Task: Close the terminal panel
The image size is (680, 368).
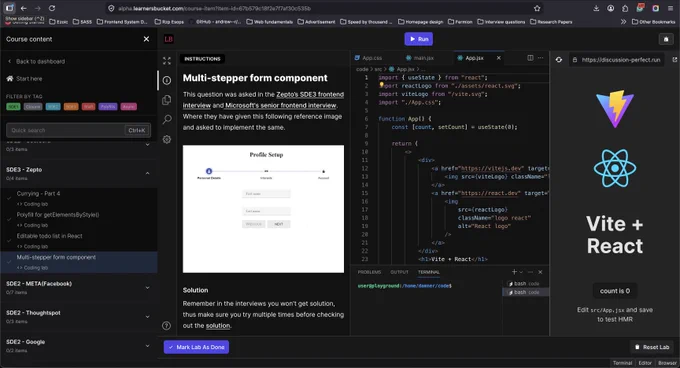Action: point(540,272)
